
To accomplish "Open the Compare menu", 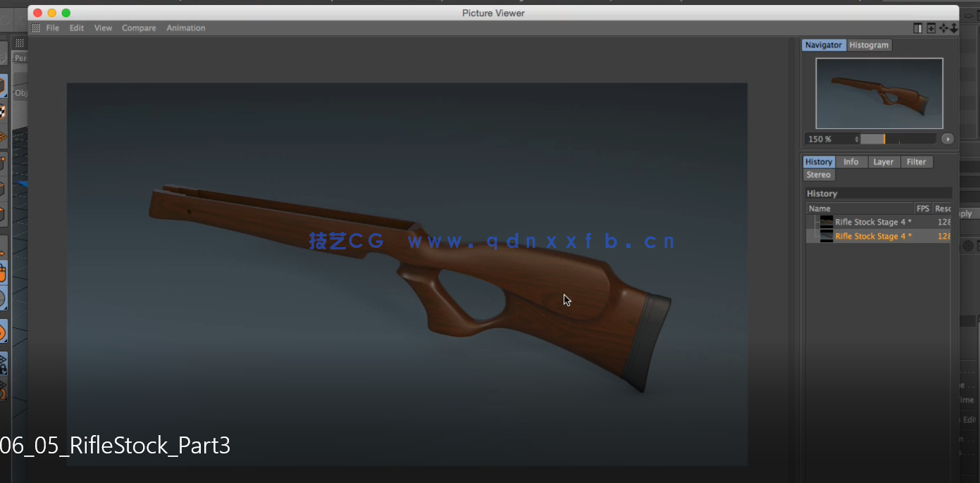I will click(139, 28).
